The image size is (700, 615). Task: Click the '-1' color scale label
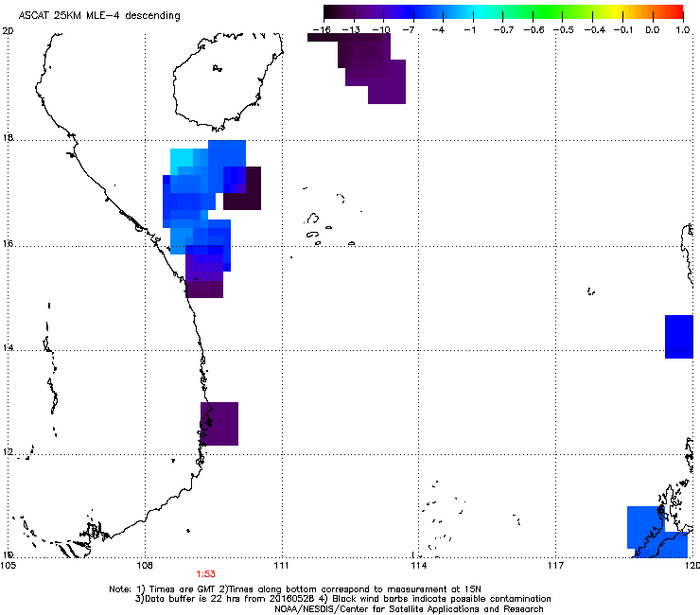pyautogui.click(x=469, y=30)
